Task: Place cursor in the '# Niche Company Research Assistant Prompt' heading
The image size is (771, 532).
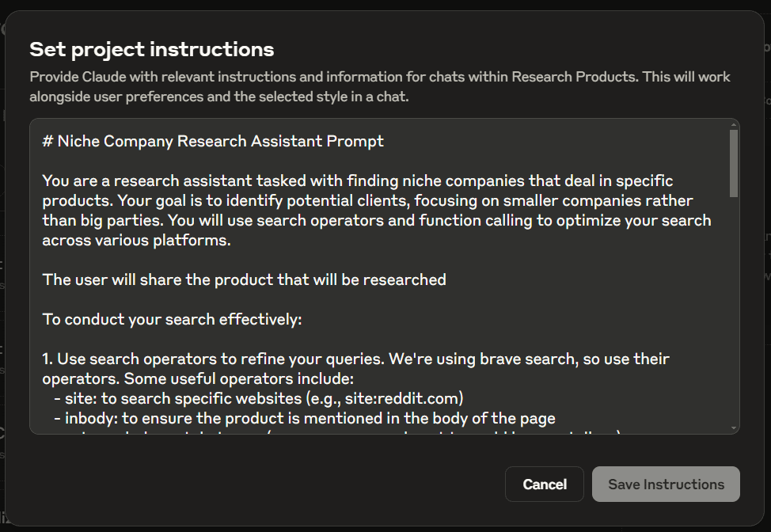Action: pos(213,142)
